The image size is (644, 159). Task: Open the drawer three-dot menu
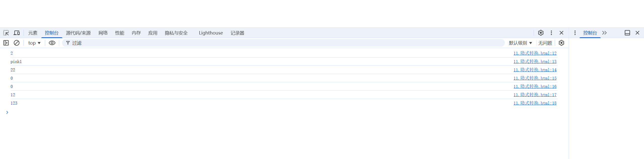pos(575,33)
